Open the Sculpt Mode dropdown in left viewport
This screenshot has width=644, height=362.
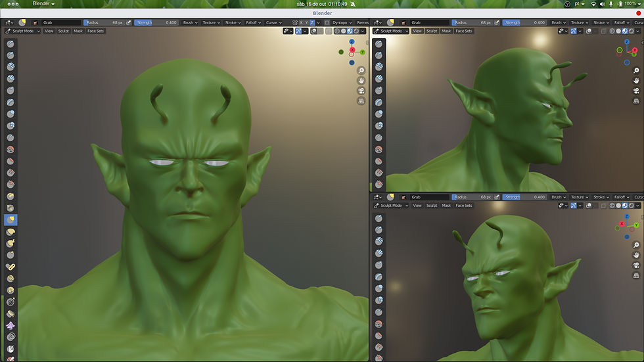[22, 31]
